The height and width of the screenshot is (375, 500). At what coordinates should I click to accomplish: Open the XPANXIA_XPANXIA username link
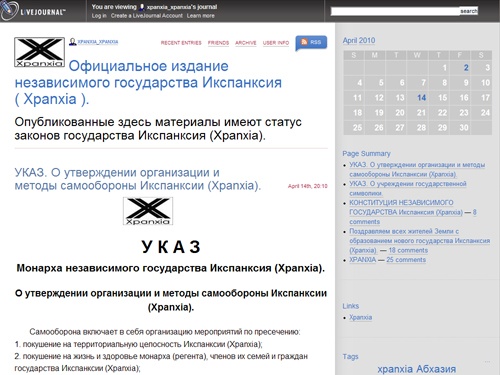[98, 42]
